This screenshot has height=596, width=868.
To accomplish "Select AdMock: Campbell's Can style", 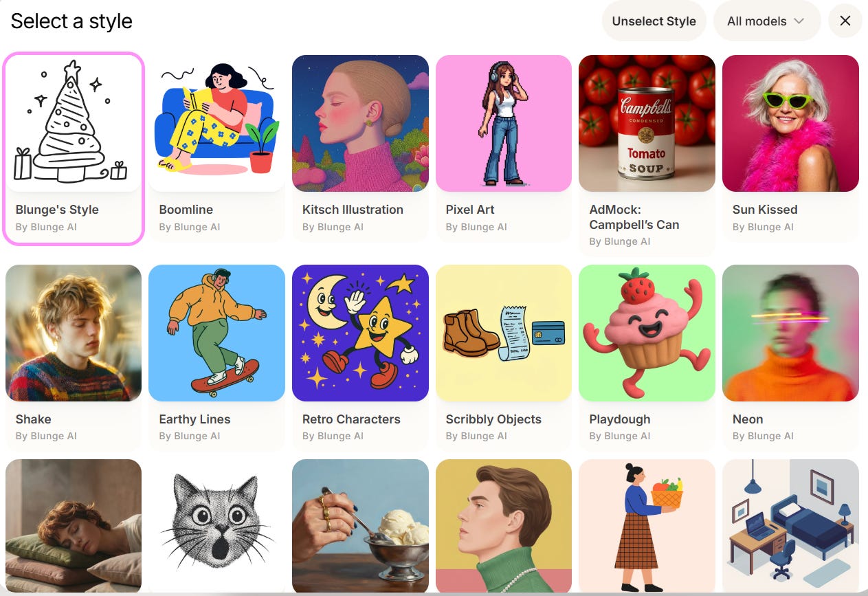I will click(x=647, y=123).
